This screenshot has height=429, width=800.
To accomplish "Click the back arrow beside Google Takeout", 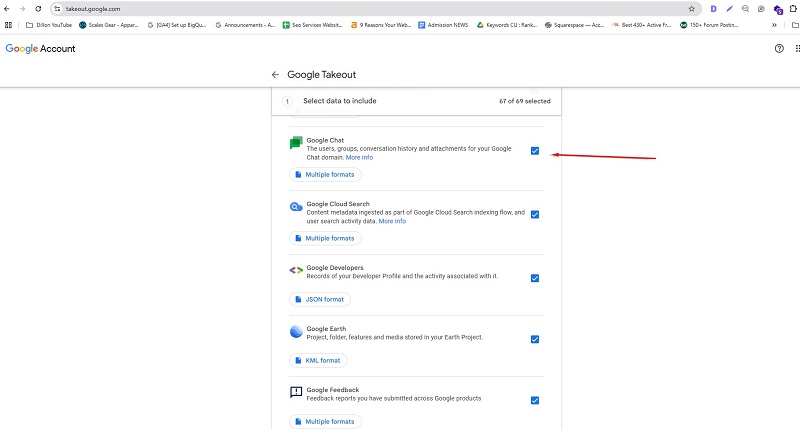I will 275,75.
